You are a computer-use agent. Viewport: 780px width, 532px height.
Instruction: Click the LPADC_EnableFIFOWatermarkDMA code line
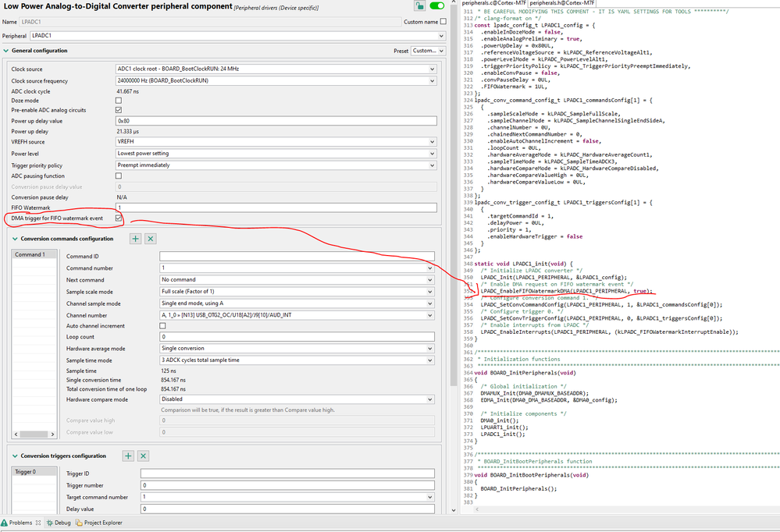click(566, 291)
